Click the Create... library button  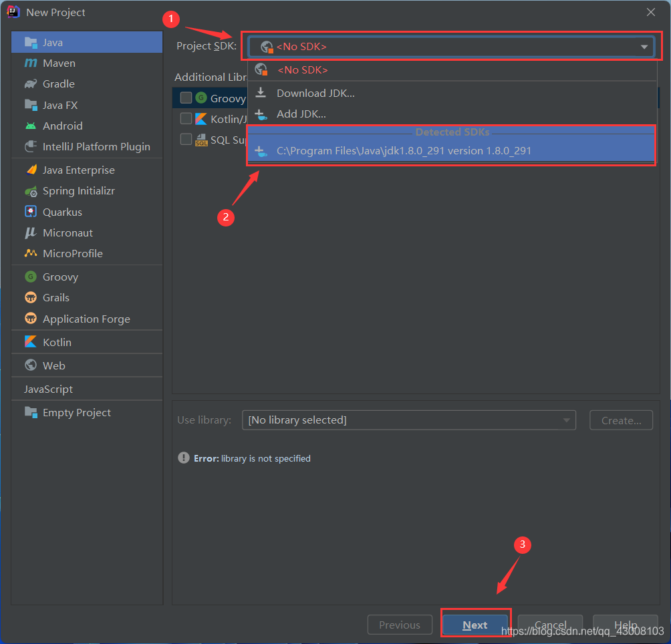click(621, 420)
